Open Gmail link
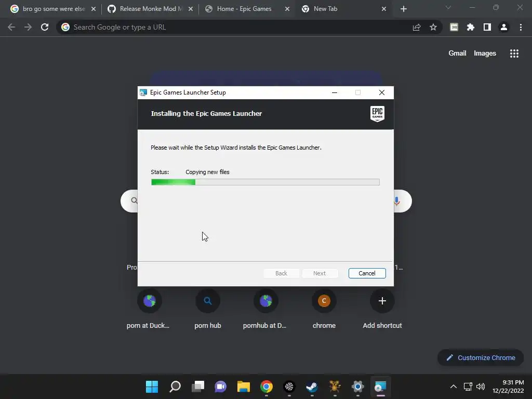532x399 pixels. click(x=457, y=54)
